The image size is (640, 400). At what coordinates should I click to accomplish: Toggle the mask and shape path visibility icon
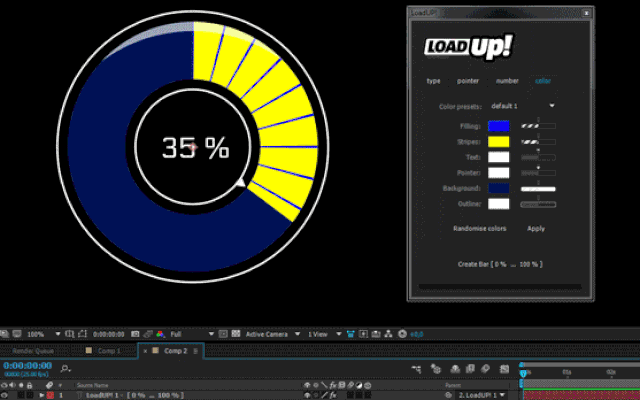click(82, 334)
